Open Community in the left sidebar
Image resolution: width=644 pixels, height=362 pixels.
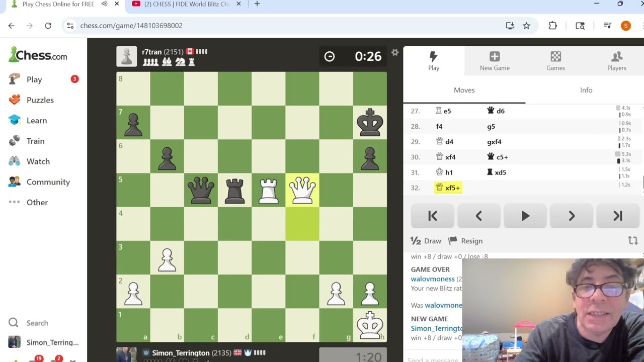[x=48, y=182]
